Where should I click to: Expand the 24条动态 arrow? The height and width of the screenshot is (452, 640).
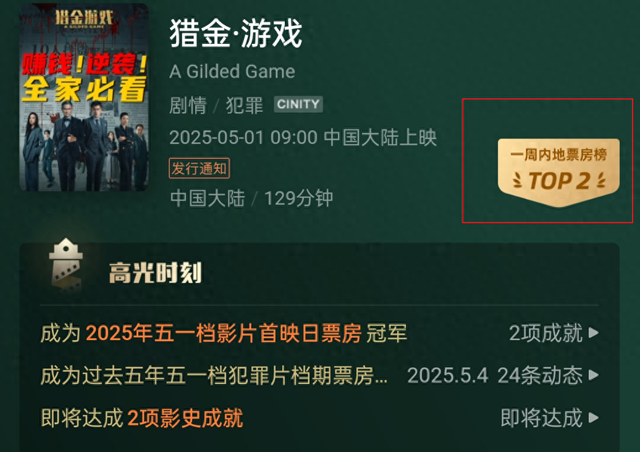594,375
